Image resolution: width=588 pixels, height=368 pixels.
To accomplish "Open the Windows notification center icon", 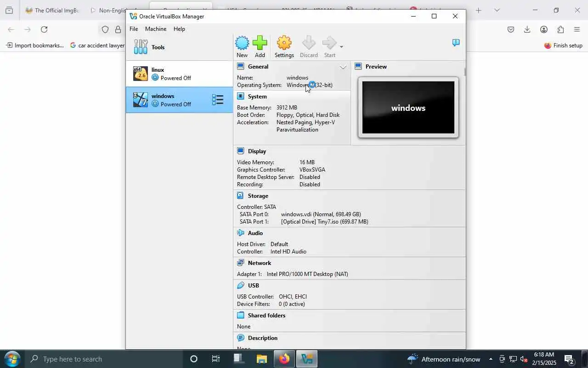I will click(569, 359).
